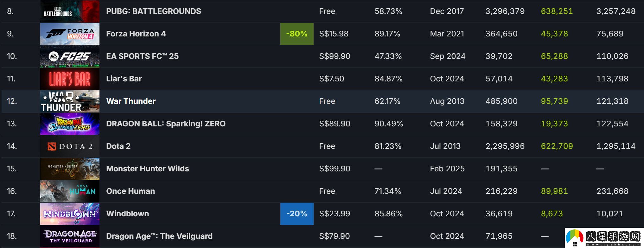Click the -80% discount badge for Forza
This screenshot has height=248, width=644.
click(x=297, y=34)
